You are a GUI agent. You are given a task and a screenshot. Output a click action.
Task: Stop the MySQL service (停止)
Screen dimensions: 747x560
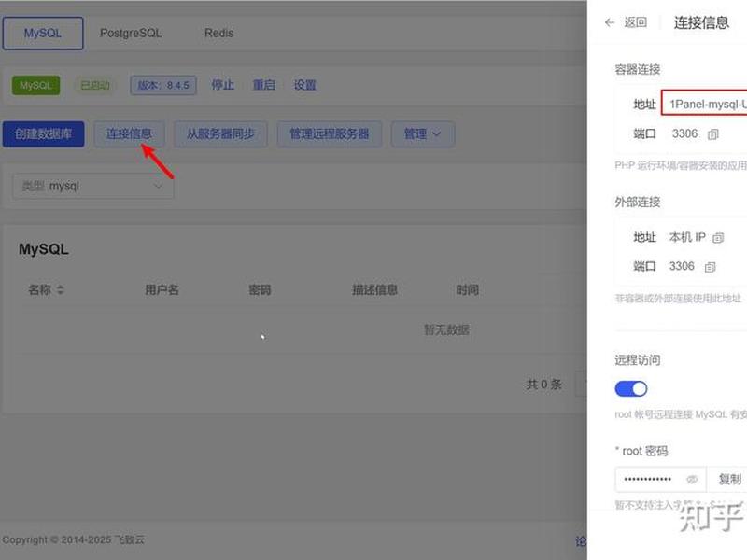222,85
